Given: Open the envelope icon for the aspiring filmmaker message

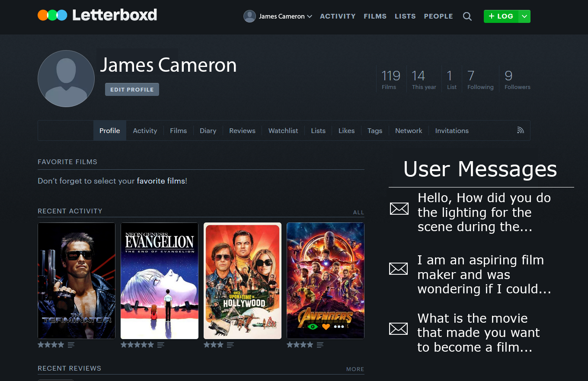Looking at the screenshot, I should pos(399,269).
